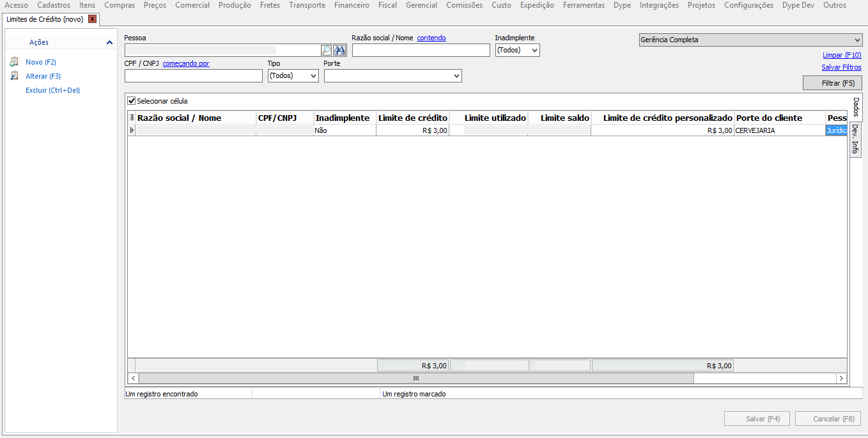The width and height of the screenshot is (868, 438).
Task: Open the Gerência Completa dropdown
Action: (x=751, y=40)
